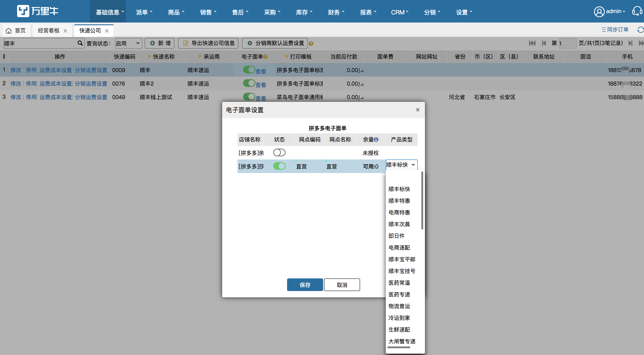Open the CRM menu
This screenshot has width=644, height=355.
[400, 12]
